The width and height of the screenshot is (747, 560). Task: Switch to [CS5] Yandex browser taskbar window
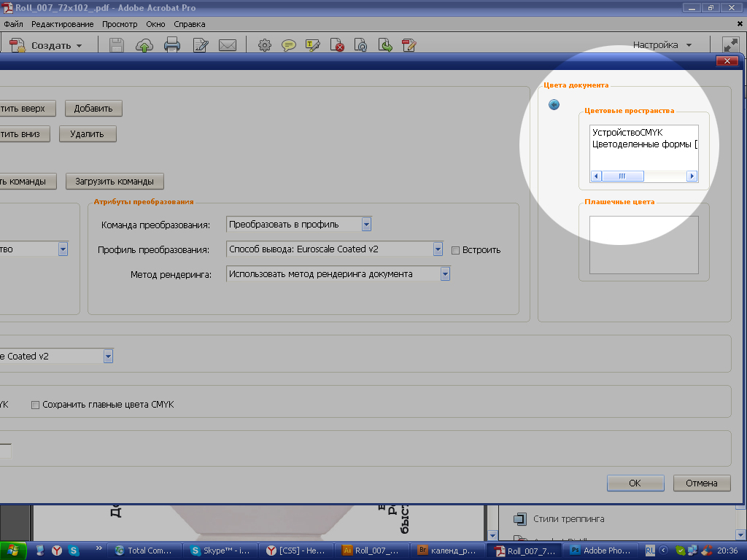pyautogui.click(x=296, y=551)
